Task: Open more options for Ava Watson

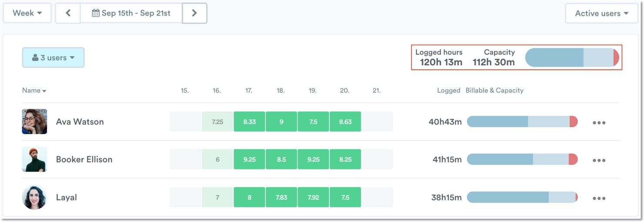Action: coord(599,122)
